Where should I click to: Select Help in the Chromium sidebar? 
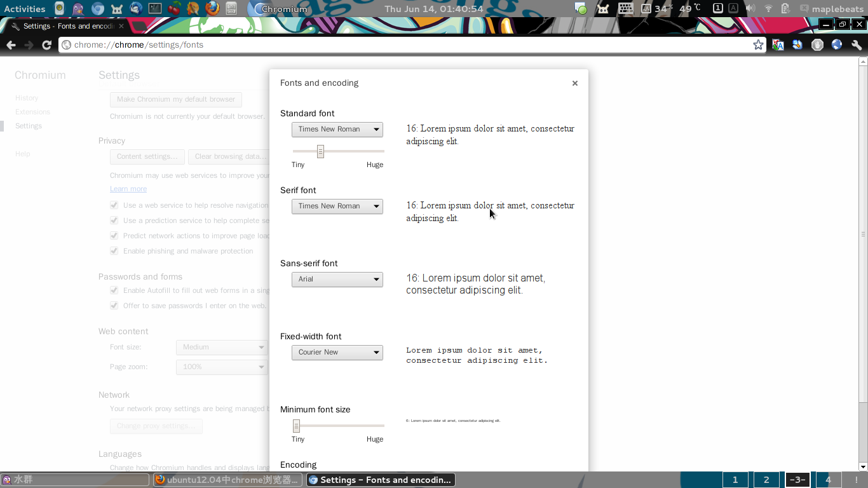tap(23, 154)
